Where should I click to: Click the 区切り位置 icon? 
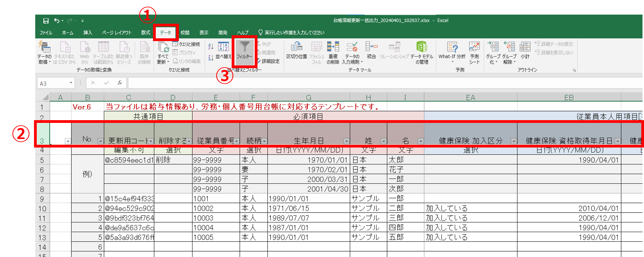(x=297, y=50)
